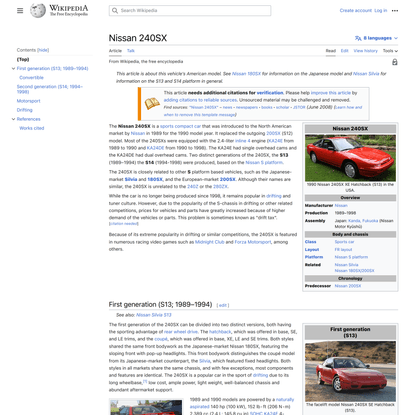The height and width of the screenshot is (415, 415).
Task: Click the Log in link
Action: [381, 11]
